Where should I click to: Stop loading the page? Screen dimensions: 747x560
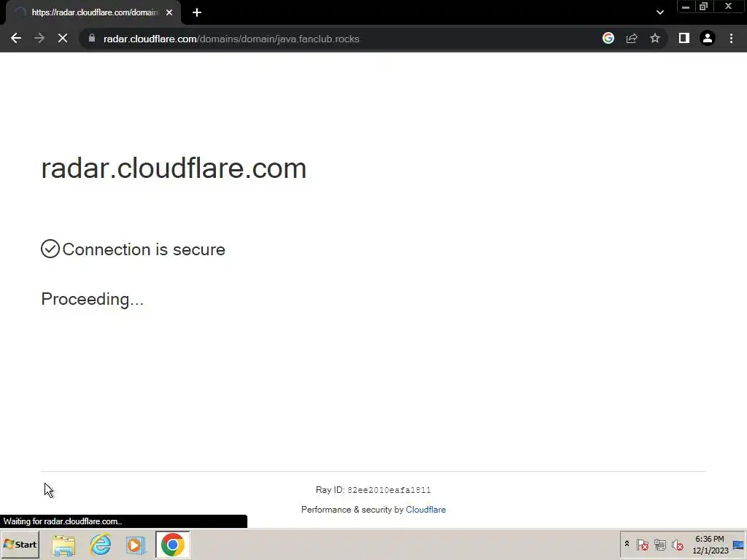(x=63, y=39)
